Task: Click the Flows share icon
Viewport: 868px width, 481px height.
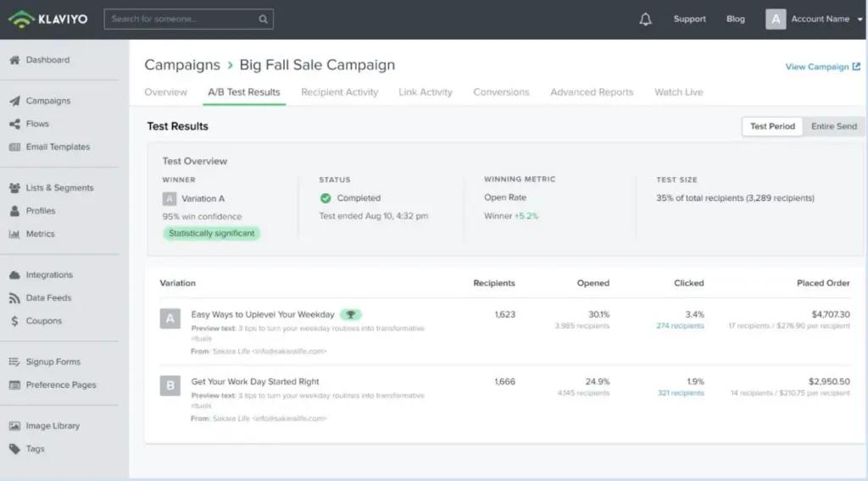Action: [14, 124]
